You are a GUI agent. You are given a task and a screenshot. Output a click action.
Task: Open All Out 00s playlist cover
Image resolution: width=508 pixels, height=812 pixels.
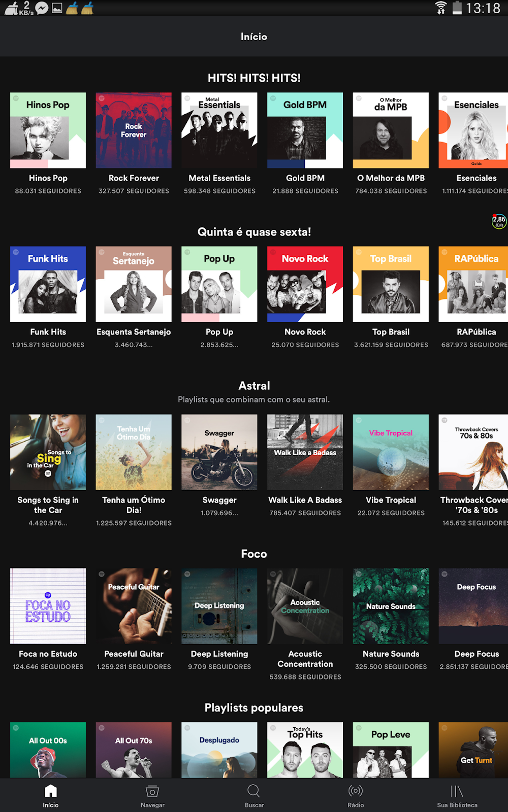click(48, 750)
